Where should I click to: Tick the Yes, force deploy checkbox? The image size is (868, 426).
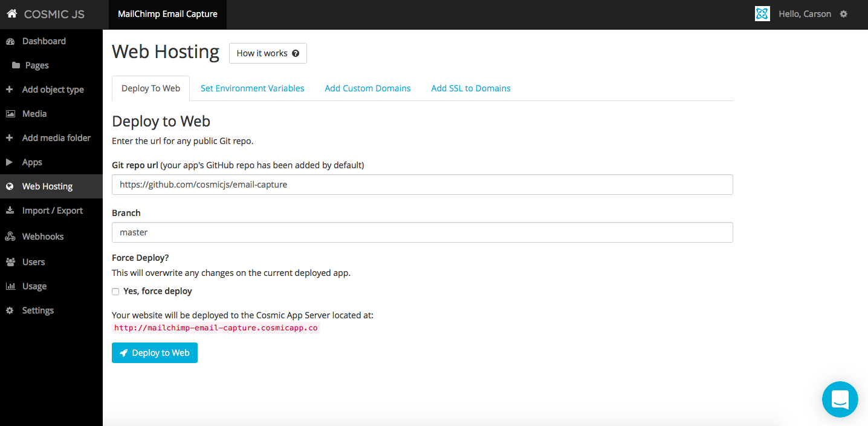[115, 292]
